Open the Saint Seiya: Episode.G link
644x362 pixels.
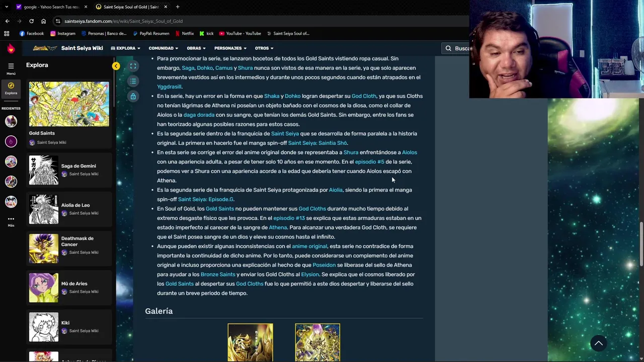coord(206,199)
